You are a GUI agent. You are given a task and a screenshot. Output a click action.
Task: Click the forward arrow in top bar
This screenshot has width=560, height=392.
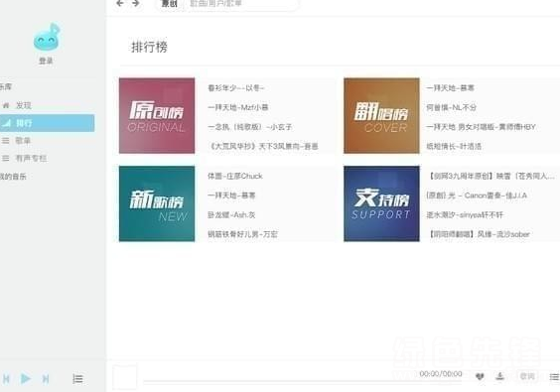click(136, 3)
